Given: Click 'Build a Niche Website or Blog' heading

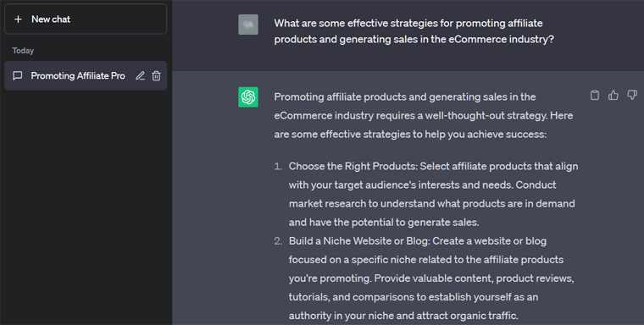Looking at the screenshot, I should click(x=359, y=241).
